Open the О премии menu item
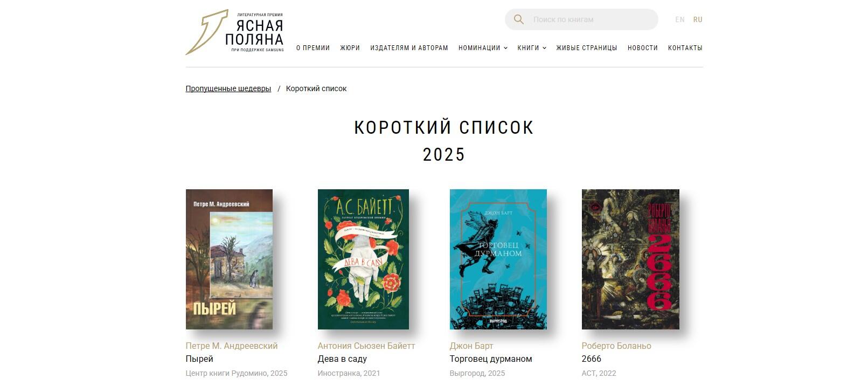 tap(313, 48)
